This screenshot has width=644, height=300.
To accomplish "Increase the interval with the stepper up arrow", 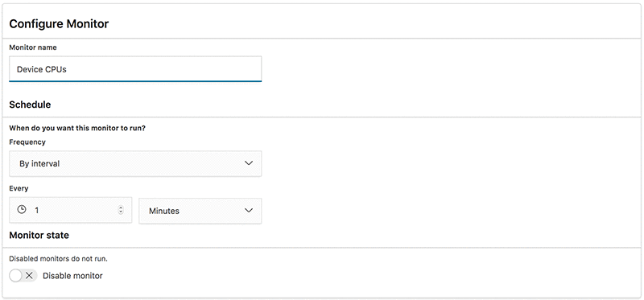I will (x=121, y=208).
